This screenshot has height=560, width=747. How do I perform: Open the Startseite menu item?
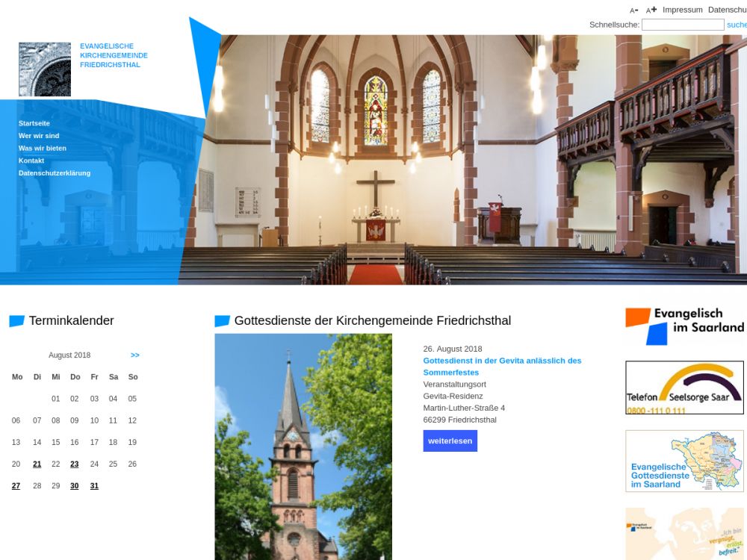[34, 123]
